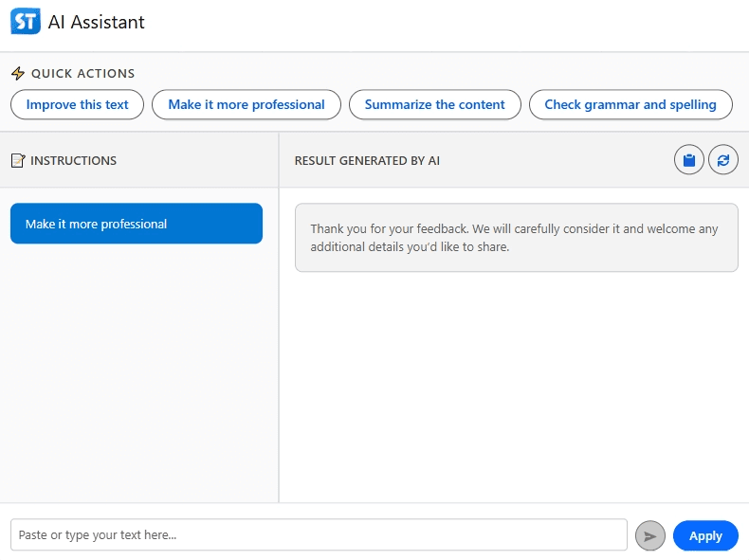The width and height of the screenshot is (749, 560).
Task: Click the lightning bolt Quick Actions icon
Action: point(18,74)
